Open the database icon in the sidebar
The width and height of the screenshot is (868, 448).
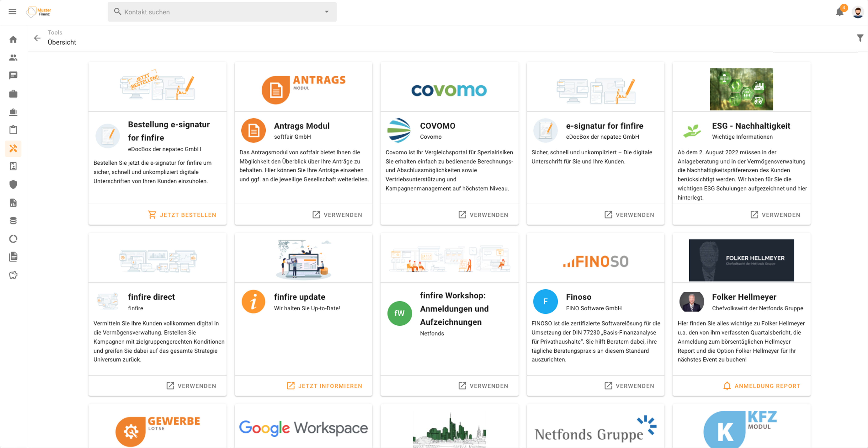pyautogui.click(x=13, y=220)
